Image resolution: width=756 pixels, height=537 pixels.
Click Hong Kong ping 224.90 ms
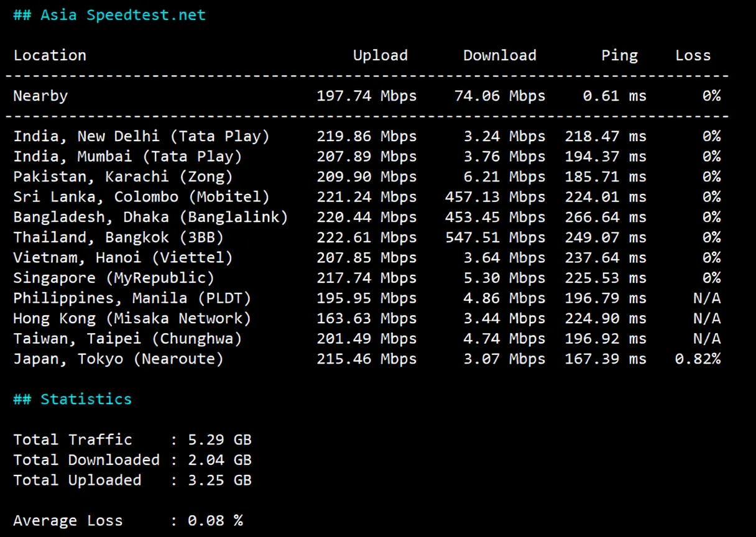tap(606, 318)
